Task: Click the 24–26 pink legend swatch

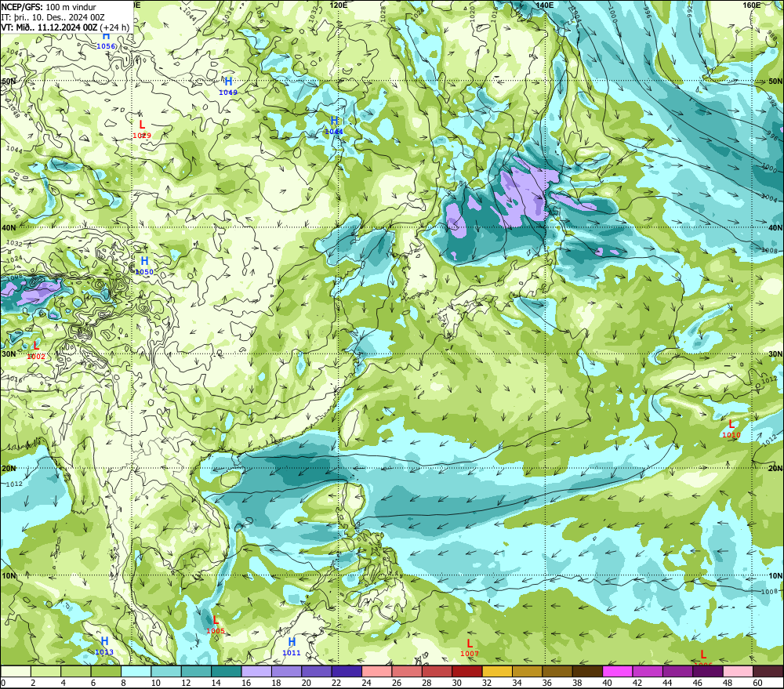Action: pos(377,671)
